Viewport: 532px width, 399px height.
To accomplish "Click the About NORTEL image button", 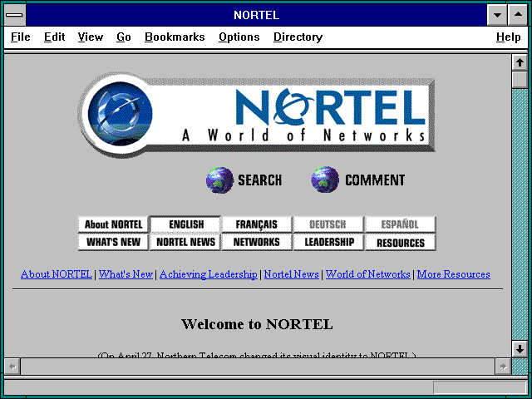I will click(113, 224).
